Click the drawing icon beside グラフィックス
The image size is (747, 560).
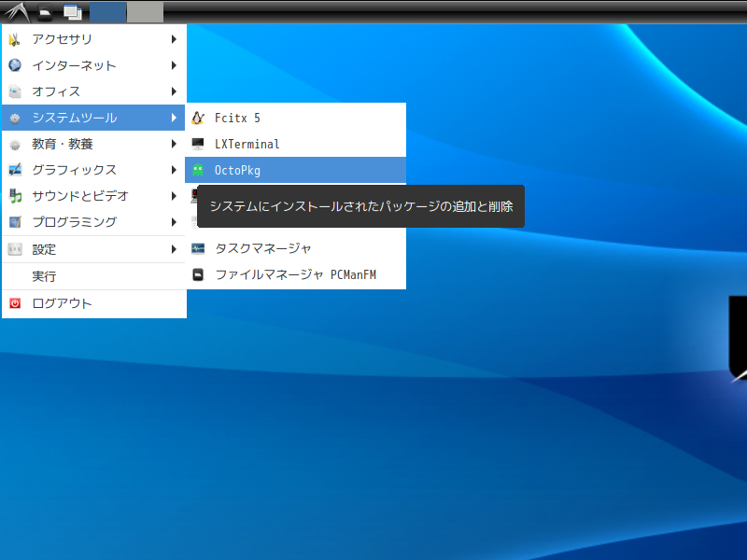pos(15,170)
